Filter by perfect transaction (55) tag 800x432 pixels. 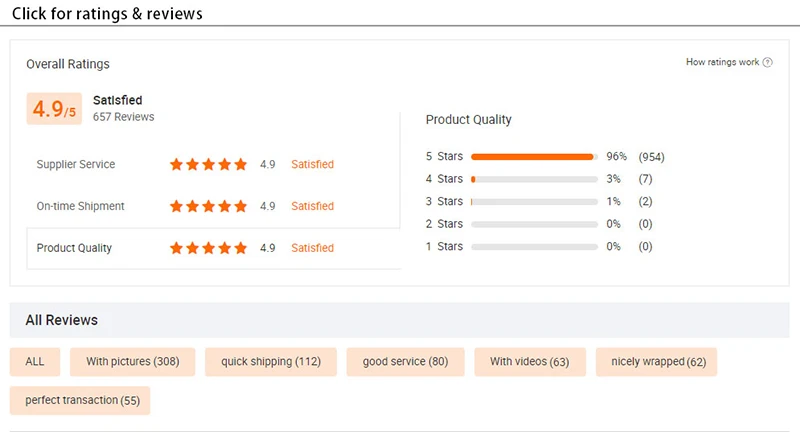80,400
